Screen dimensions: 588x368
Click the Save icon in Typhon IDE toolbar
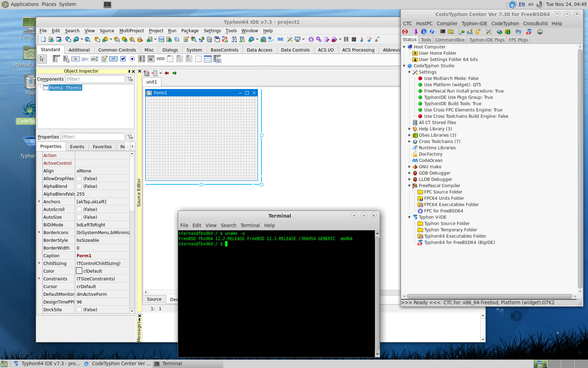(161, 40)
